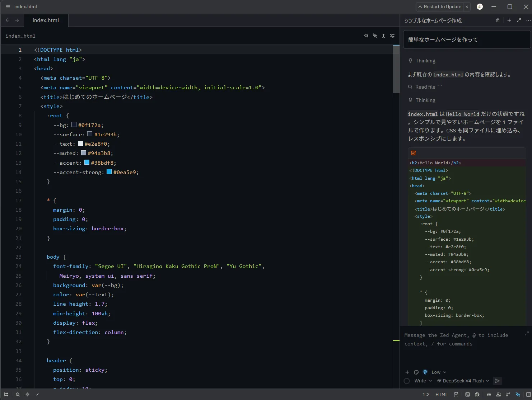Click the #0f172a color swatch
Viewport: 532px width, 400px height.
point(74,125)
